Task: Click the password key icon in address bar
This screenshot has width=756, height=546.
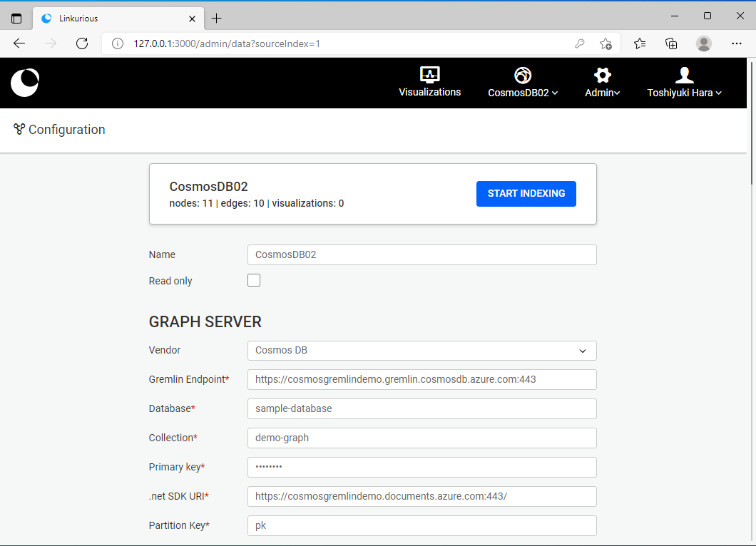Action: [x=580, y=44]
